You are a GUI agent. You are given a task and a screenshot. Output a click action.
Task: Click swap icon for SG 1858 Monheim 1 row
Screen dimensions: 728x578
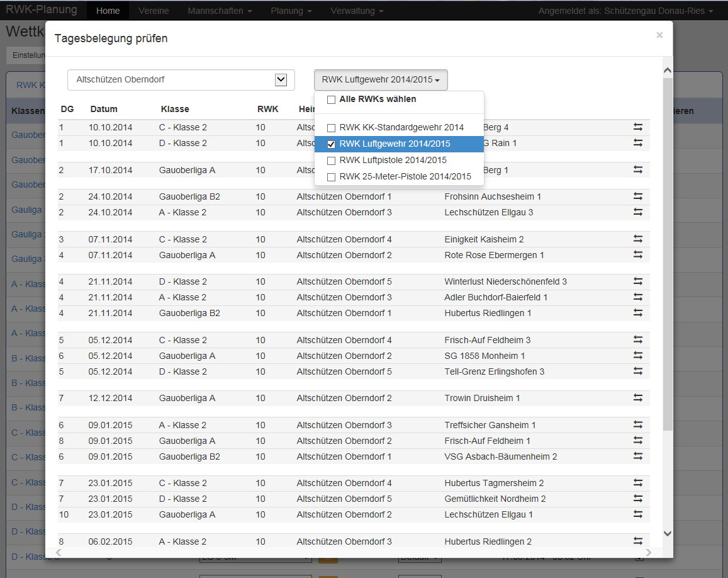[638, 356]
